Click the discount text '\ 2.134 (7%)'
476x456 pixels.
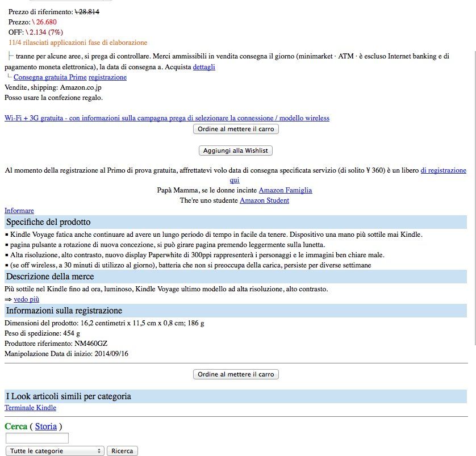(44, 32)
